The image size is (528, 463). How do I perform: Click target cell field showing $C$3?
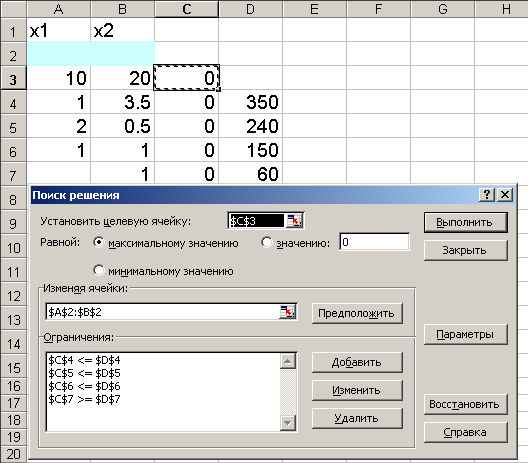point(257,221)
